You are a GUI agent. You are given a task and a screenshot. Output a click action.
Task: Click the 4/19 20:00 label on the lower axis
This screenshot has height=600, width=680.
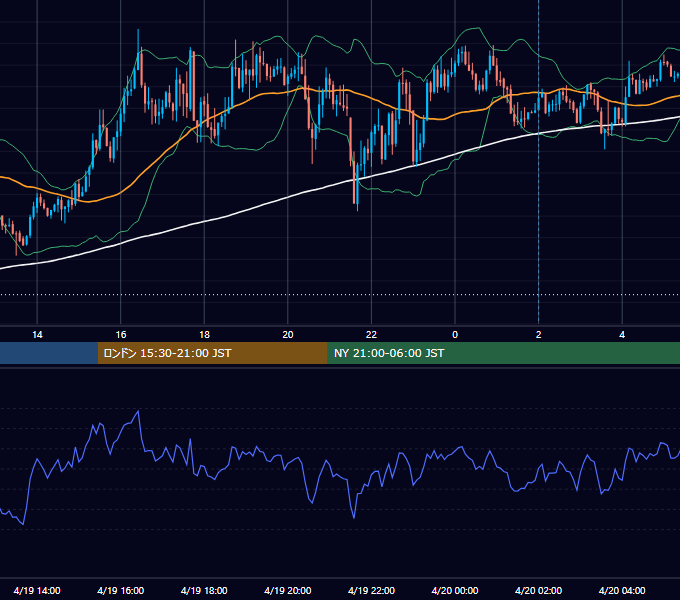(x=288, y=590)
